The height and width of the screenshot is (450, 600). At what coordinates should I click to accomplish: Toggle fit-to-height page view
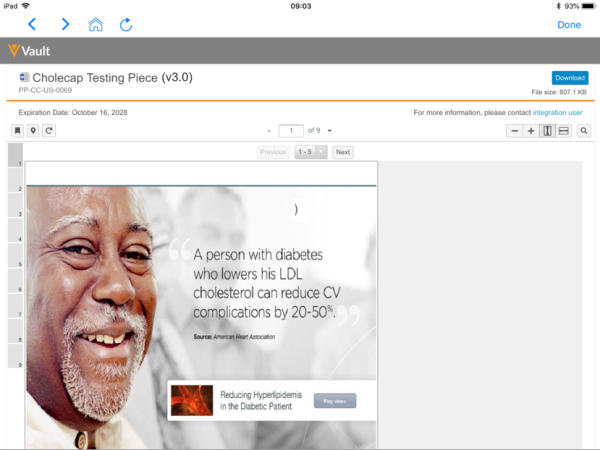547,131
